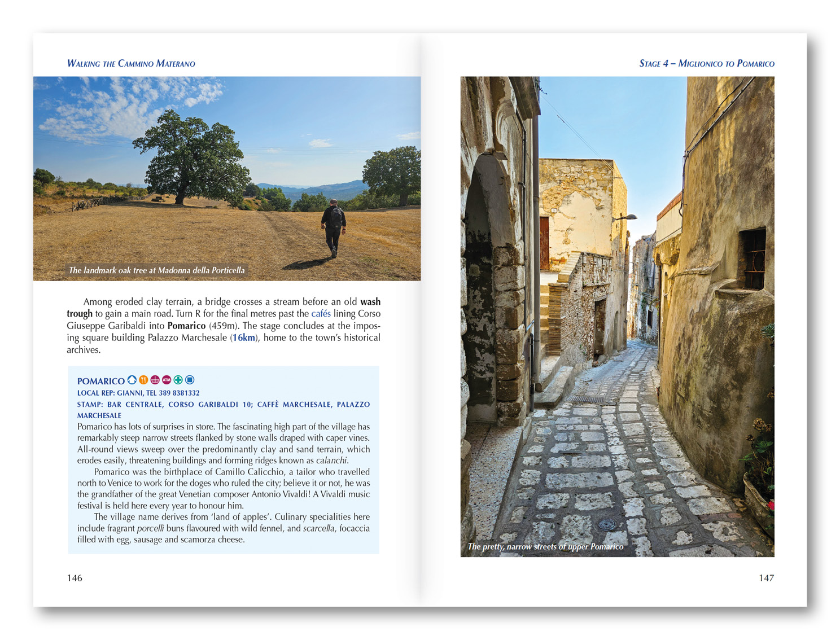Click the blue house accommodation icon
Screen dimensions: 840x640
(x=132, y=380)
